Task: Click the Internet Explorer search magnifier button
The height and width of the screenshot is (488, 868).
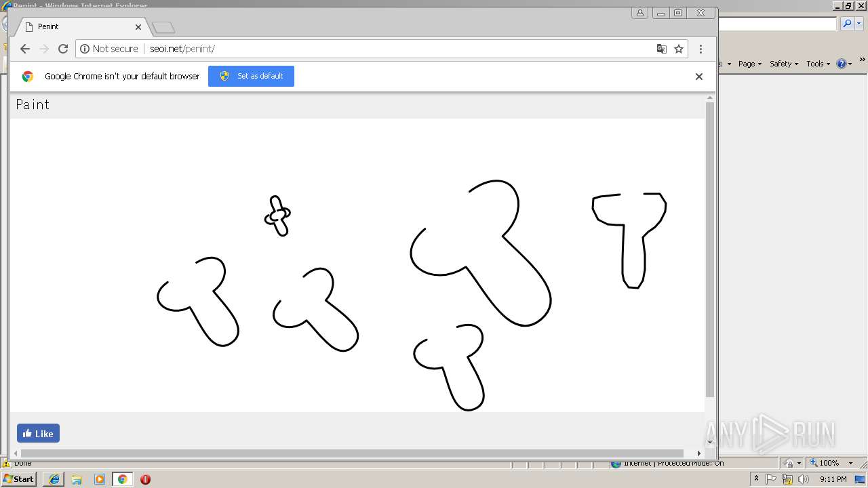Action: point(846,24)
